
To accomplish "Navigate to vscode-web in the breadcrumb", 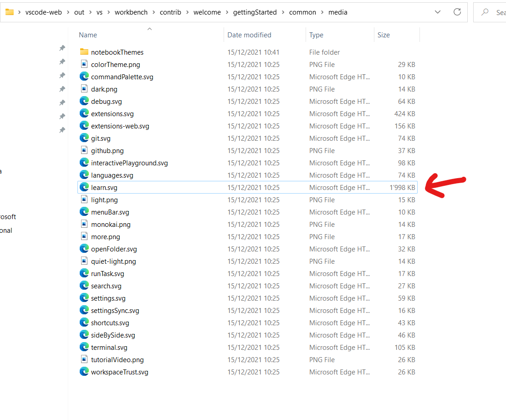I will pos(44,12).
